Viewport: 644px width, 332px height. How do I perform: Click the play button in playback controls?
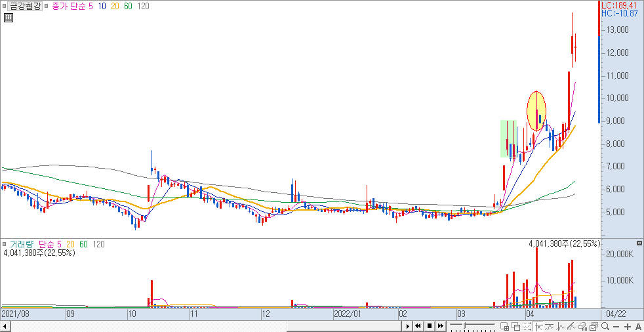tap(408, 326)
